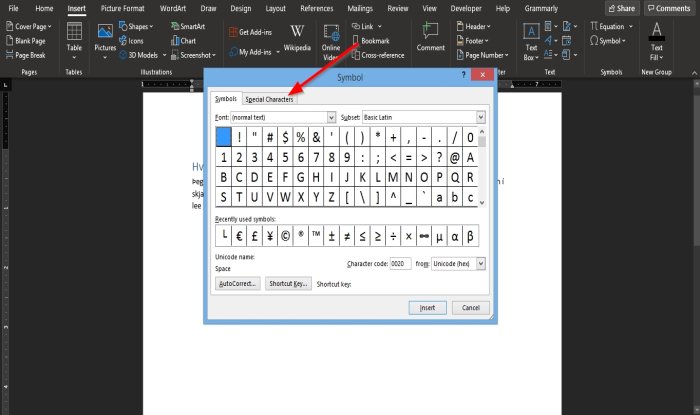Open the Table grid menu
The width and height of the screenshot is (700, 415).
pyautogui.click(x=74, y=41)
